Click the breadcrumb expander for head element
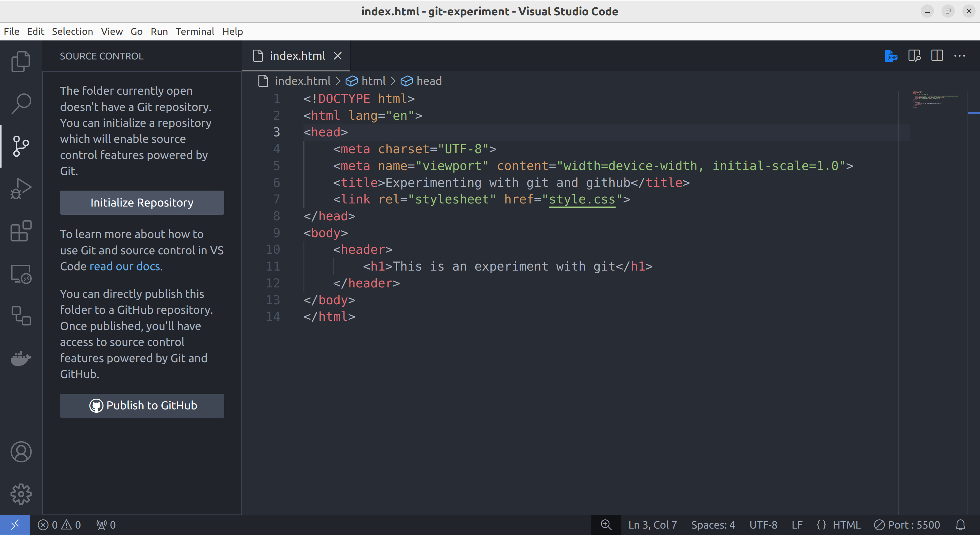 (x=428, y=80)
